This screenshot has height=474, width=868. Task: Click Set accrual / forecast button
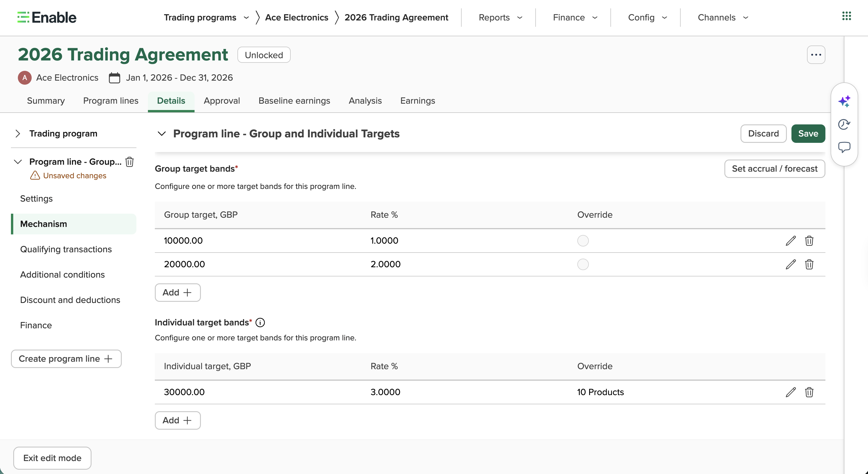[774, 169]
